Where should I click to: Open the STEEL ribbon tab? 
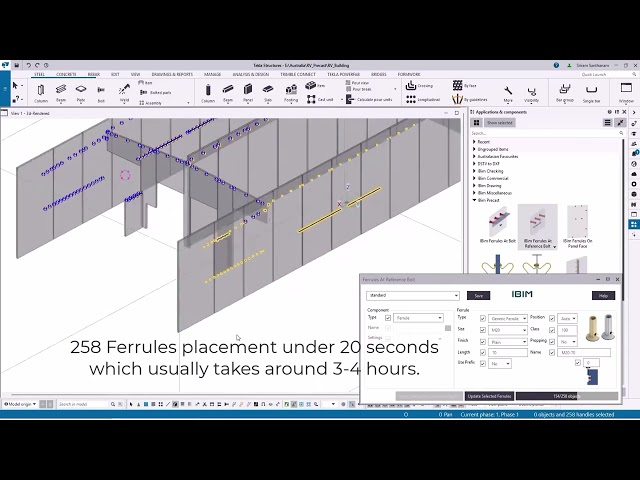point(39,74)
